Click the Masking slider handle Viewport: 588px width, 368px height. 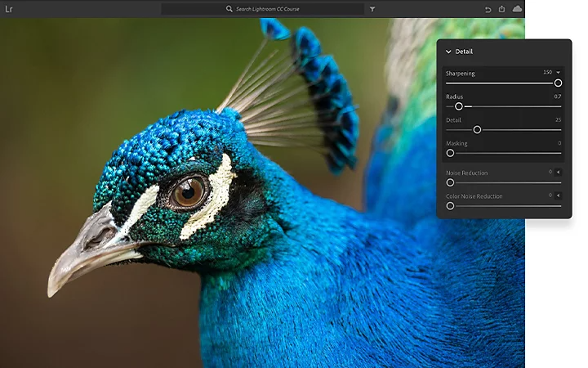click(450, 153)
